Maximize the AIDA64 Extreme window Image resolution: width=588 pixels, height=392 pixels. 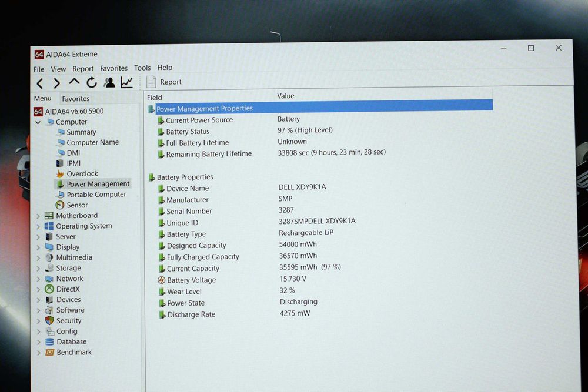(x=531, y=48)
